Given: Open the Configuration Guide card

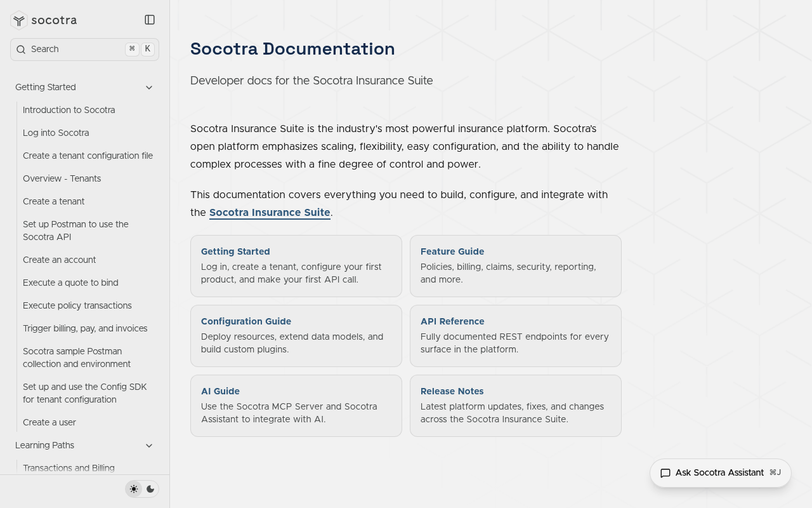Looking at the screenshot, I should (x=296, y=336).
